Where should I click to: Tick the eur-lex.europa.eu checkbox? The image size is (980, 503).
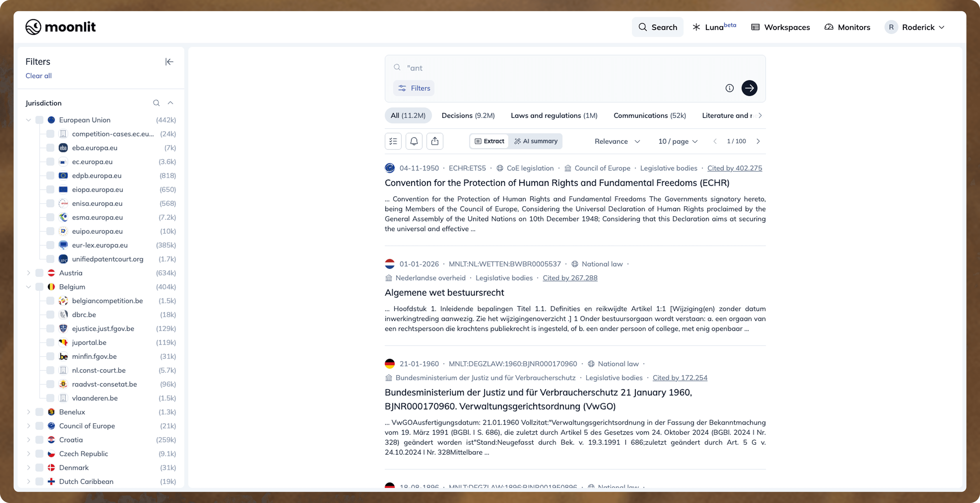[x=50, y=245]
